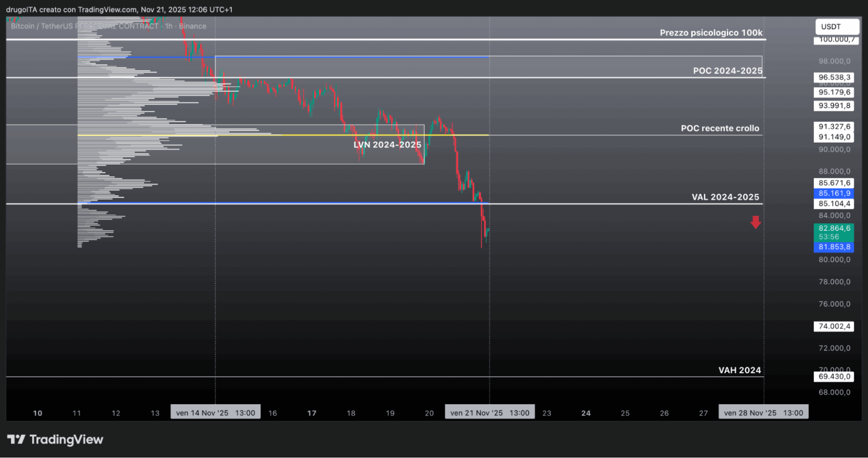The width and height of the screenshot is (868, 458).
Task: Click the blue price label 85.161,9
Action: point(834,193)
